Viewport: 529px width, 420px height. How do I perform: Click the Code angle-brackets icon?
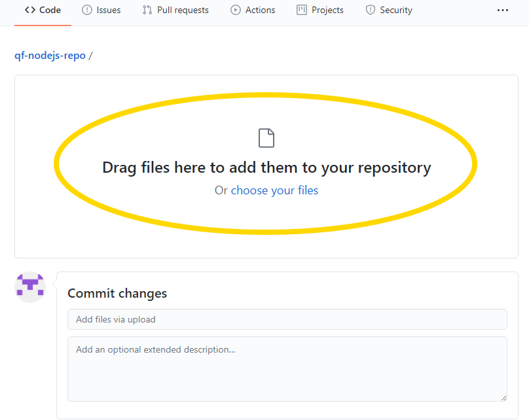30,10
